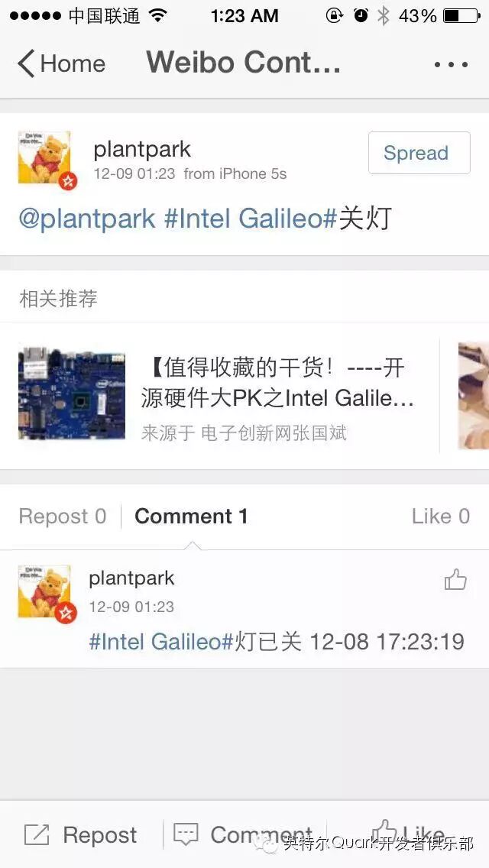
Task: Tap the battery indicator in status bar
Action: point(461,15)
